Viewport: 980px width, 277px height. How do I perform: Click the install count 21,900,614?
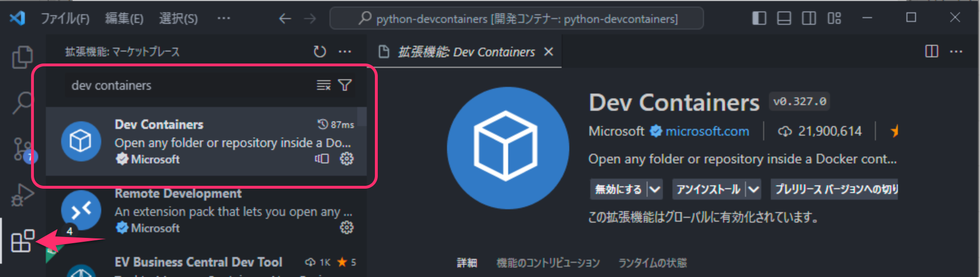[x=830, y=131]
